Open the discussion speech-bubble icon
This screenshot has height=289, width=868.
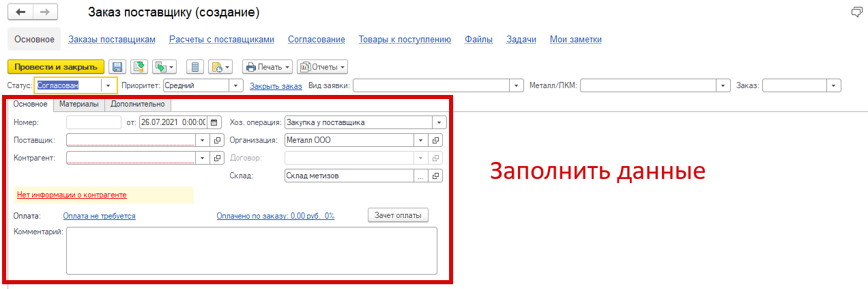tap(857, 13)
